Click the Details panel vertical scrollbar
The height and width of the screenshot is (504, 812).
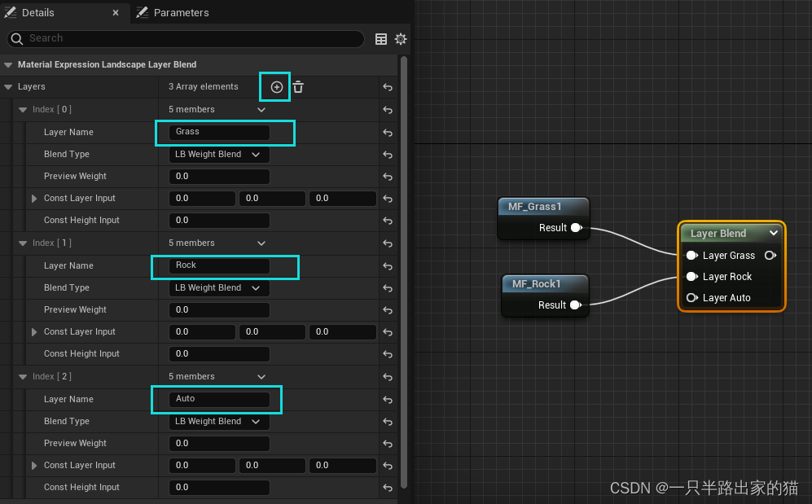pyautogui.click(x=404, y=272)
